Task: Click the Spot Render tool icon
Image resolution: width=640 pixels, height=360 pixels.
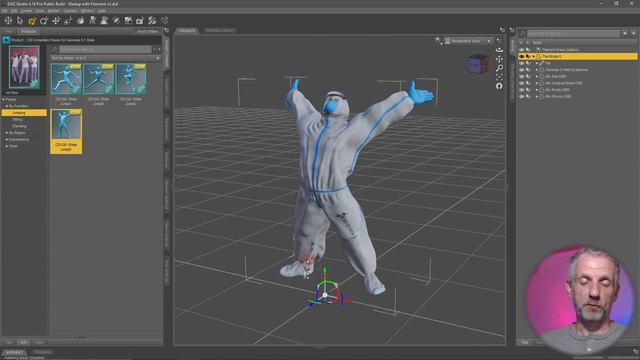Action: click(104, 20)
